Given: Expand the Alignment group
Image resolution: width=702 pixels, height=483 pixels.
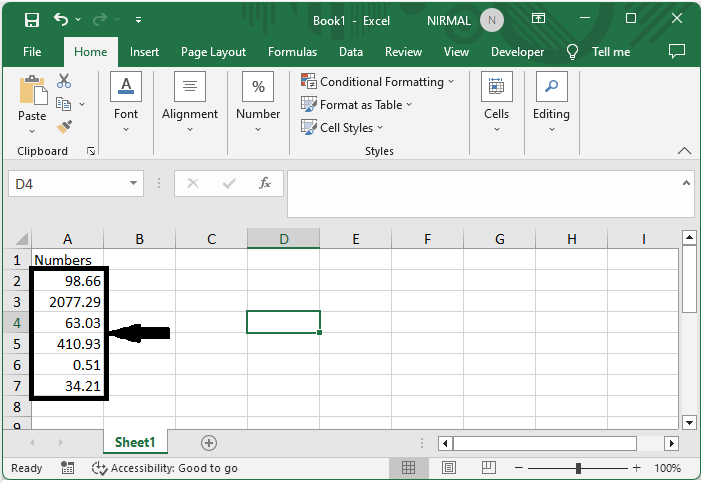Looking at the screenshot, I should [190, 103].
